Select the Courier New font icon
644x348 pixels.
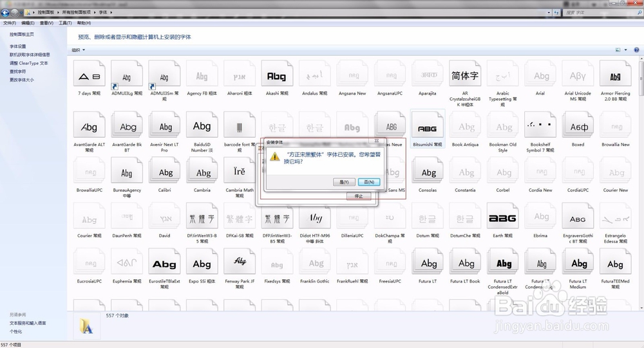[615, 171]
